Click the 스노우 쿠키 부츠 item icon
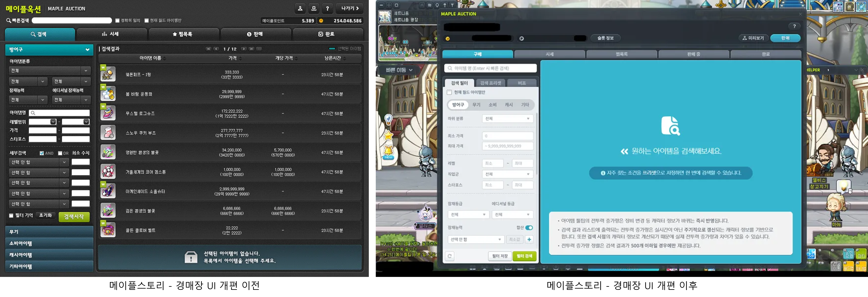Screen dimensions: 868x297 (x=108, y=133)
